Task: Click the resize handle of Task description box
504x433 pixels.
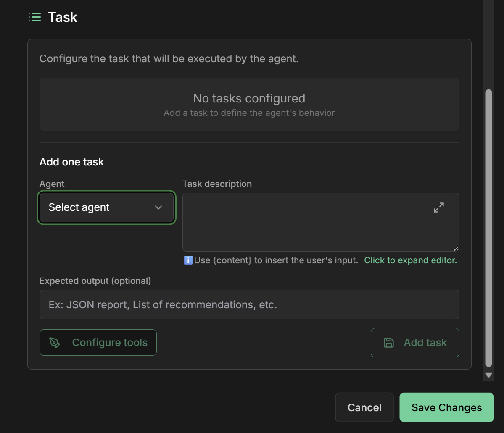Action: [456, 248]
